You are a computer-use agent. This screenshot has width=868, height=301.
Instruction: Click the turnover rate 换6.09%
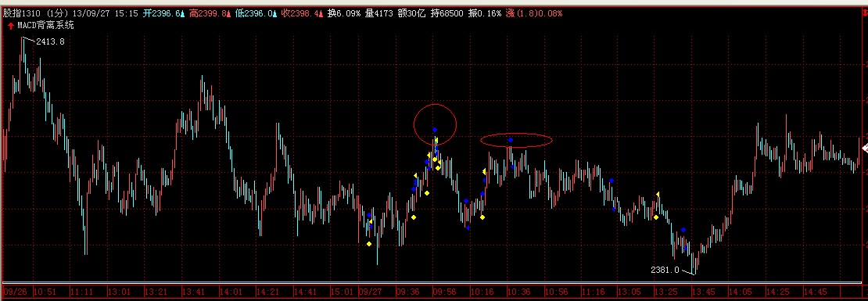343,14
